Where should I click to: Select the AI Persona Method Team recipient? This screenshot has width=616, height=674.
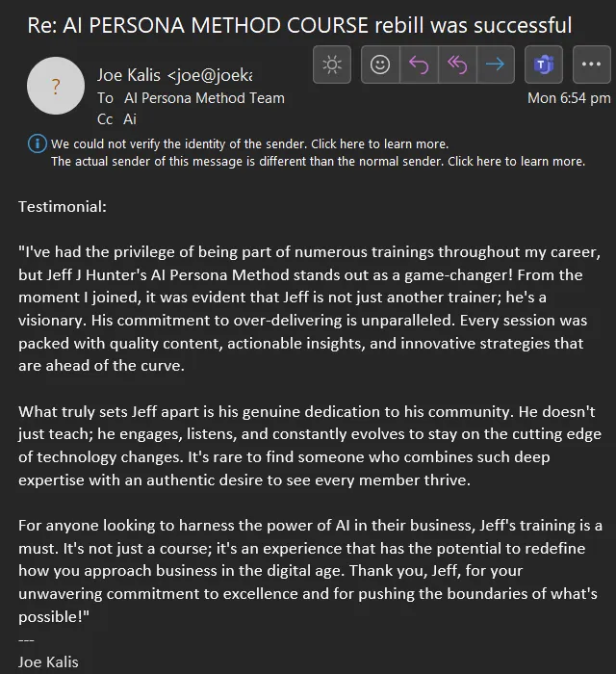[x=204, y=97]
